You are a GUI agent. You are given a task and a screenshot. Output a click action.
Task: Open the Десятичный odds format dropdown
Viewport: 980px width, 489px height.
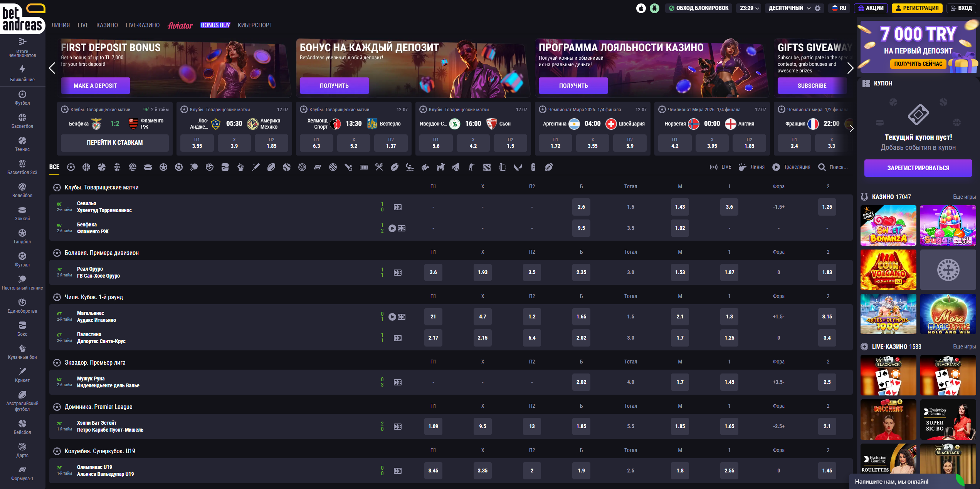[x=790, y=8]
